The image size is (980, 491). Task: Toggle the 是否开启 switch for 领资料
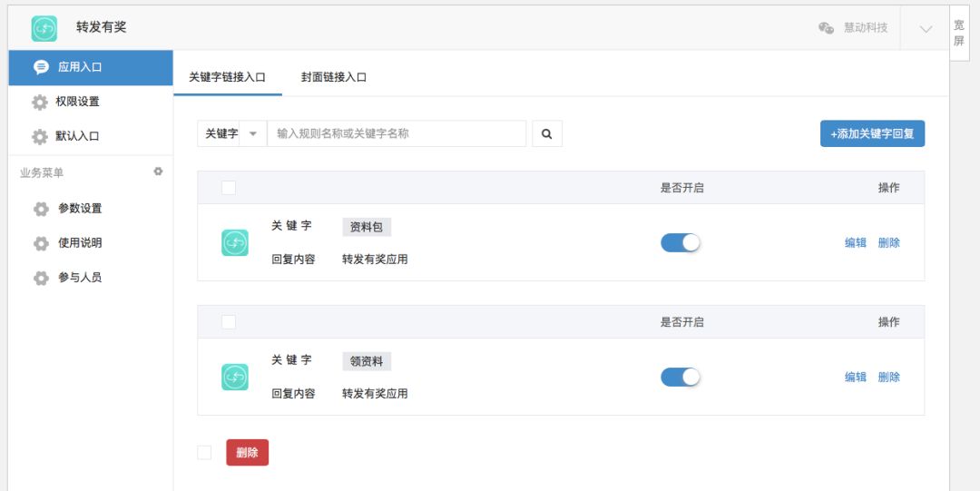tap(681, 378)
